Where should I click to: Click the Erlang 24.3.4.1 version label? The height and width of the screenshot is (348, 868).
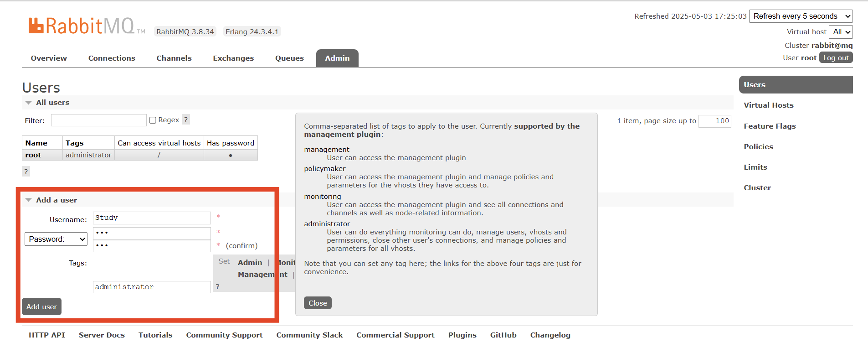click(252, 31)
